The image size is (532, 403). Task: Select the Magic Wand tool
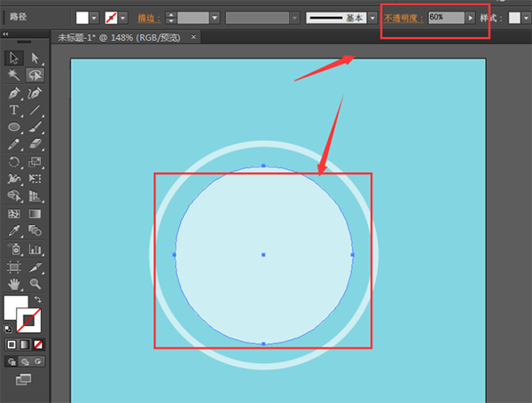(14, 75)
